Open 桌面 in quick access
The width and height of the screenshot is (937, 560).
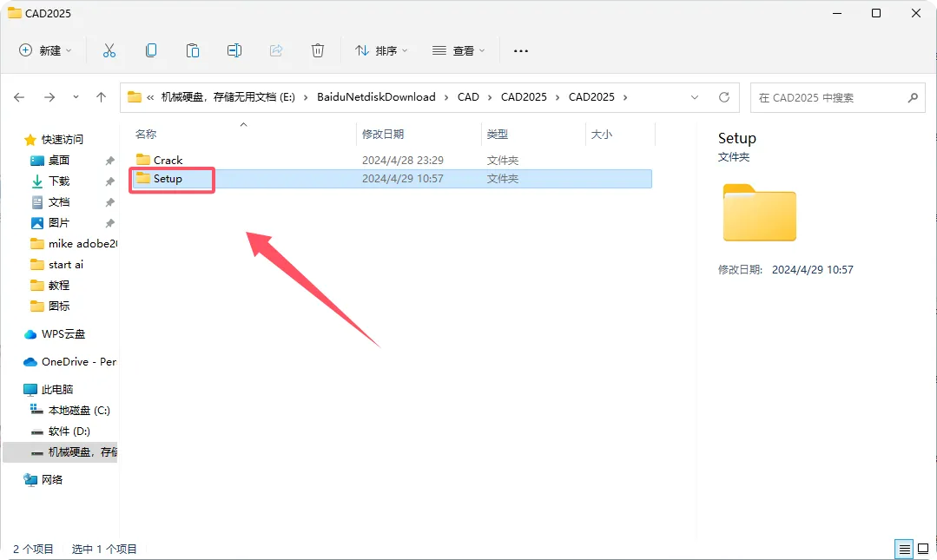[x=58, y=160]
